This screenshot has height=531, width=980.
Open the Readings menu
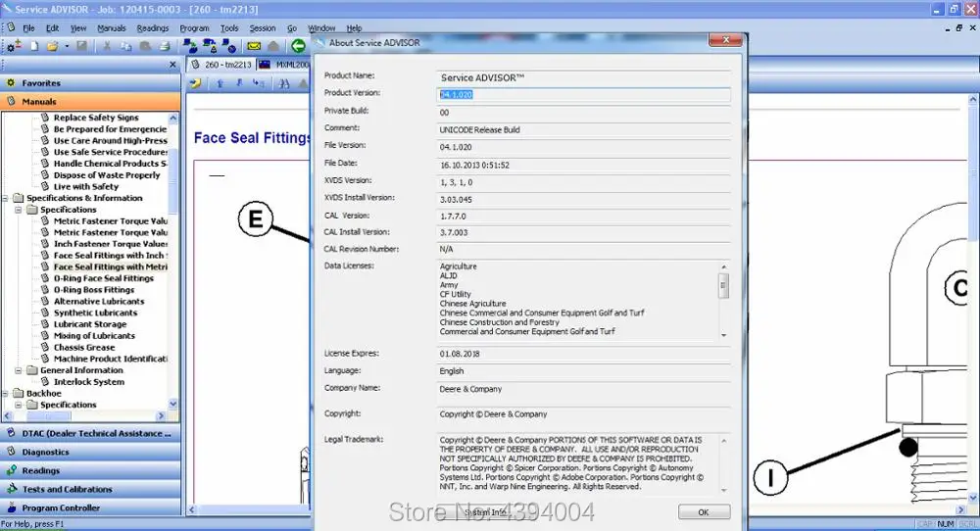[153, 28]
